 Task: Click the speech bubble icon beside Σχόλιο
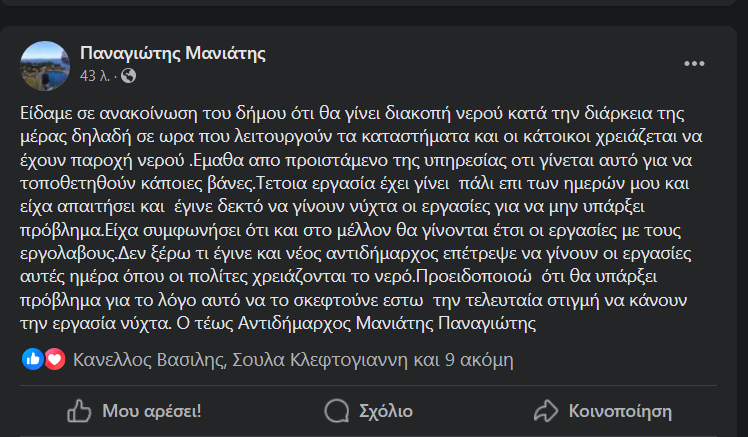pyautogui.click(x=337, y=410)
